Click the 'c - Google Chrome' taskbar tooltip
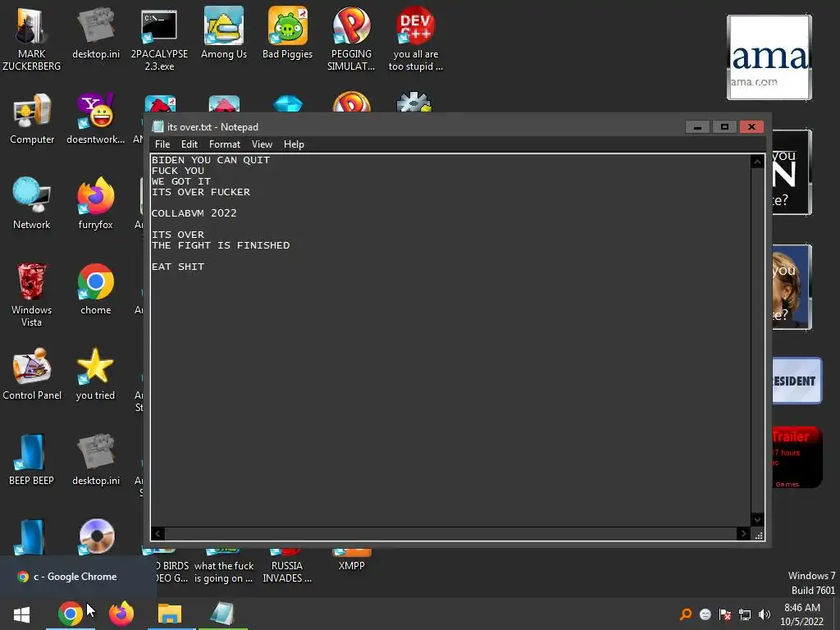This screenshot has width=840, height=630. point(78,577)
